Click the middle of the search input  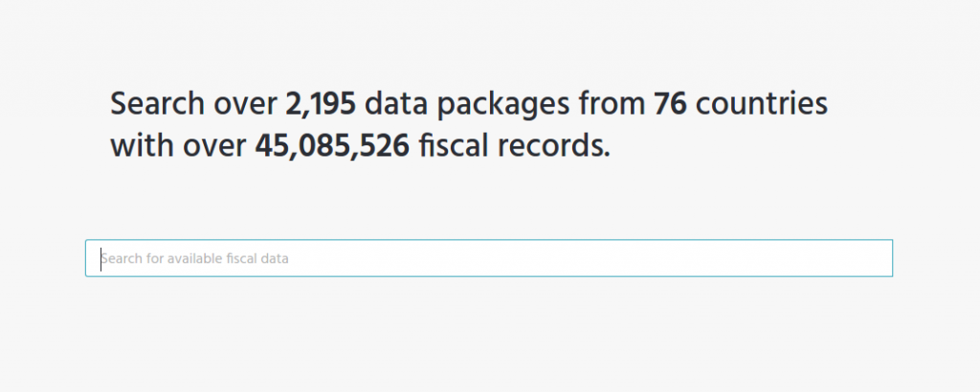click(489, 258)
